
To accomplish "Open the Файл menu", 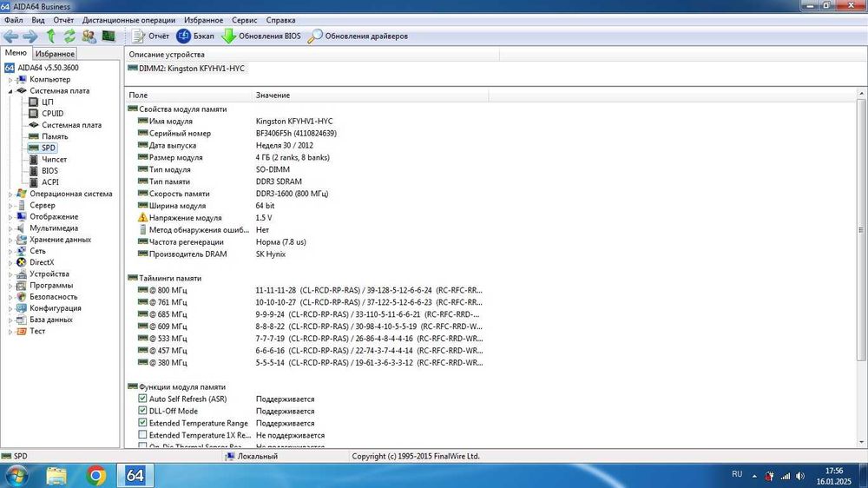I will [x=13, y=20].
